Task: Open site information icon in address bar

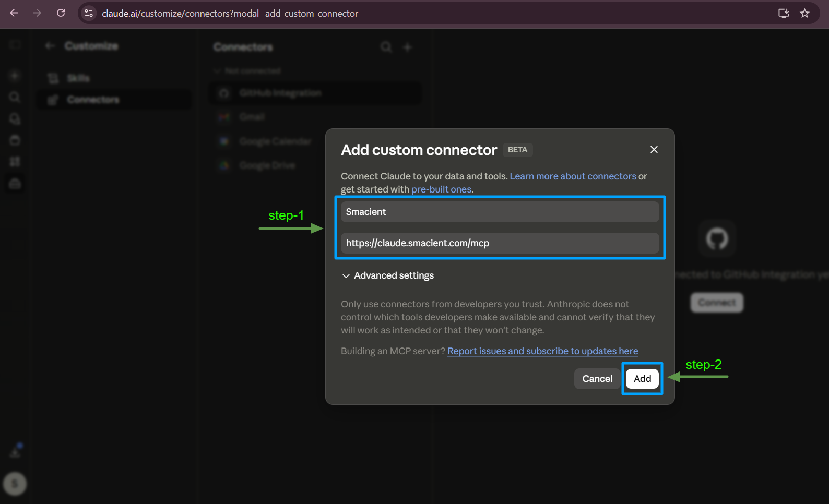Action: click(x=89, y=13)
